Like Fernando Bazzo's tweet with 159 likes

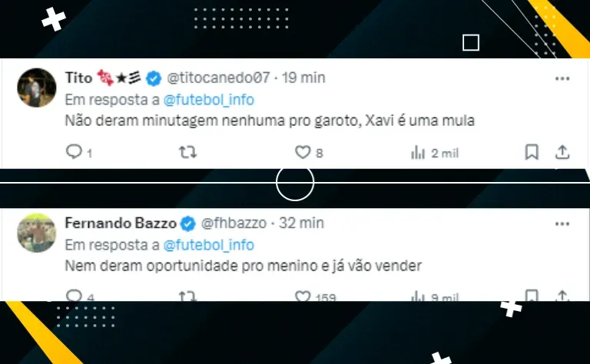coord(303,296)
